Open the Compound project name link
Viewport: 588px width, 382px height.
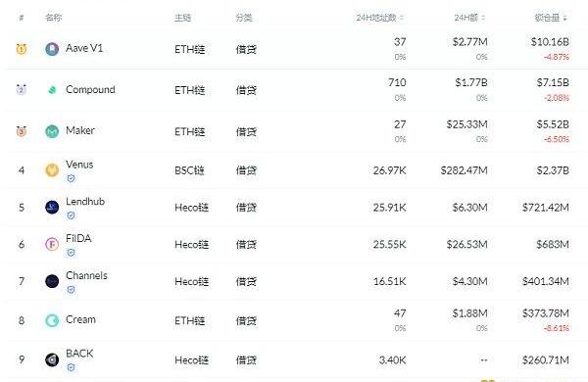tap(90, 89)
